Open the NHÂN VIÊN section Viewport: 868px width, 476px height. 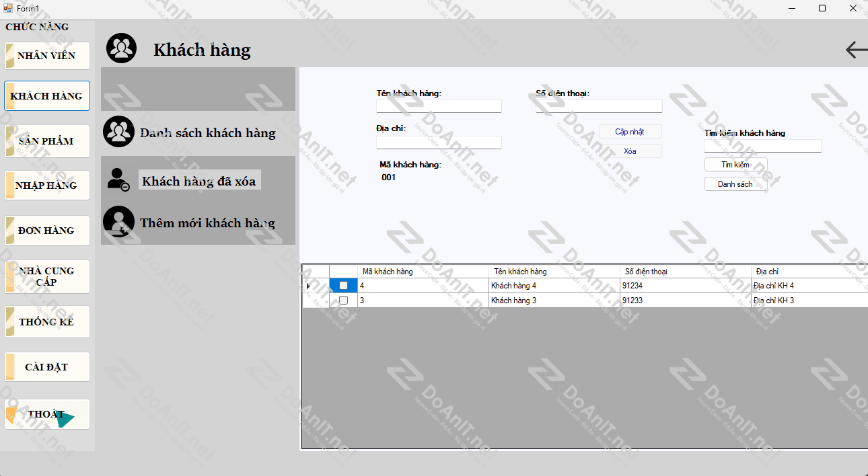(46, 56)
